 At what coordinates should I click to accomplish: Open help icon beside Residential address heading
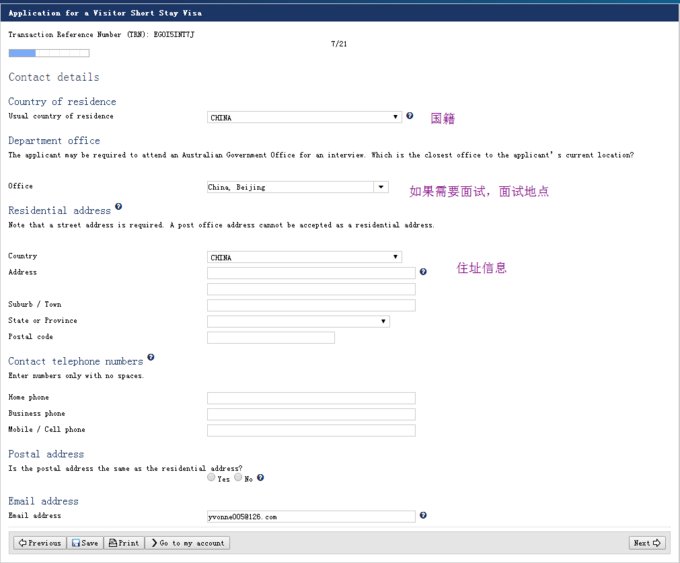(x=118, y=206)
